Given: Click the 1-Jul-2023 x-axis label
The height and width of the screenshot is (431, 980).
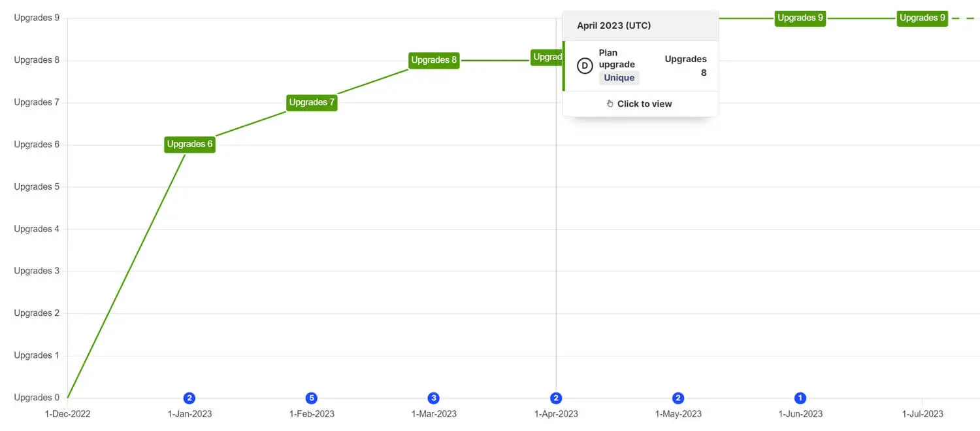Looking at the screenshot, I should pyautogui.click(x=923, y=414).
